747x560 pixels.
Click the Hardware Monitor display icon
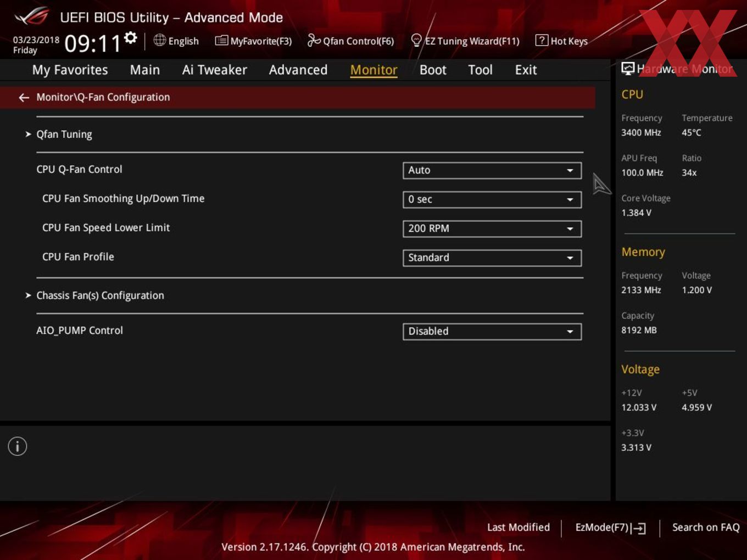click(628, 68)
